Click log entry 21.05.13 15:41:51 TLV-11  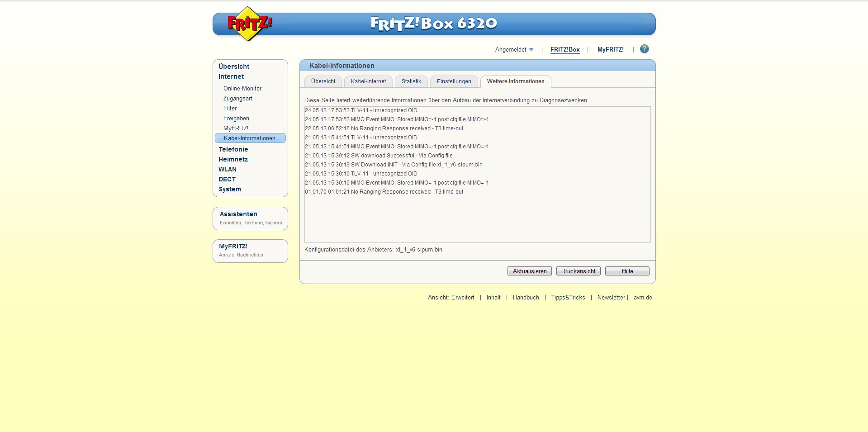click(361, 138)
